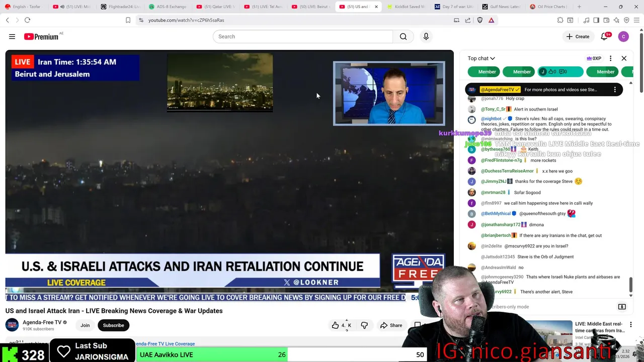This screenshot has width=644, height=362.
Task: Open the YouTube guide hamburger menu
Action: click(x=12, y=37)
